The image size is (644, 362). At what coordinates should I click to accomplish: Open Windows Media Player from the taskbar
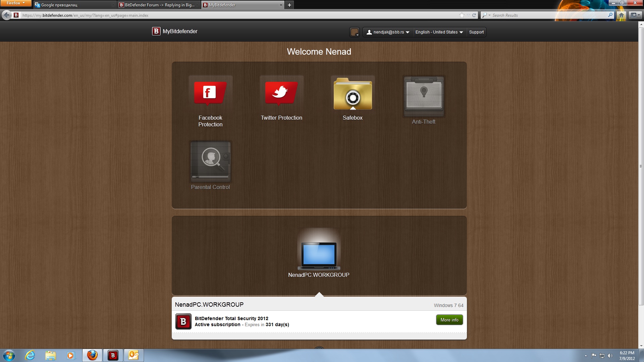tap(70, 355)
